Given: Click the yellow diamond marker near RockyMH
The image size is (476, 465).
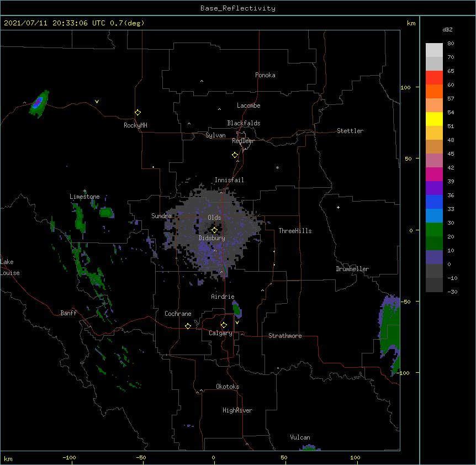Looking at the screenshot, I should tap(138, 112).
